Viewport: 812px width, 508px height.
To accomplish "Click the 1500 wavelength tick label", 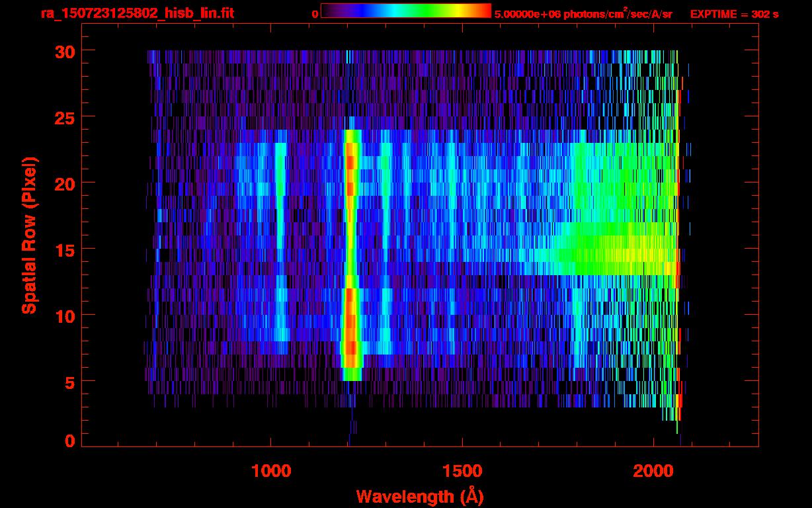I will tap(462, 471).
